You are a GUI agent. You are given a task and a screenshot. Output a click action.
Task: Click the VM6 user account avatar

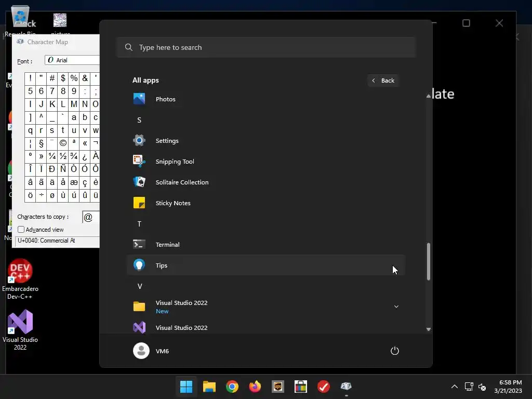point(141,351)
